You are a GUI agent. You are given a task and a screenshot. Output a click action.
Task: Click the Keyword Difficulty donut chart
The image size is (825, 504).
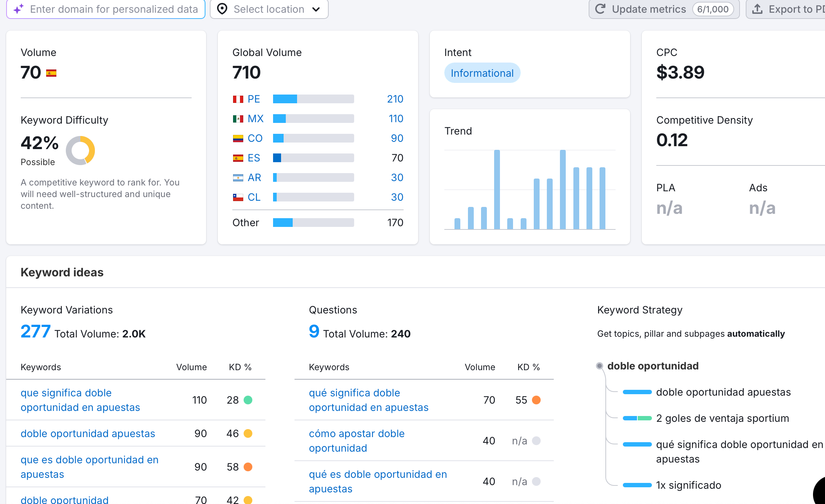pyautogui.click(x=80, y=150)
